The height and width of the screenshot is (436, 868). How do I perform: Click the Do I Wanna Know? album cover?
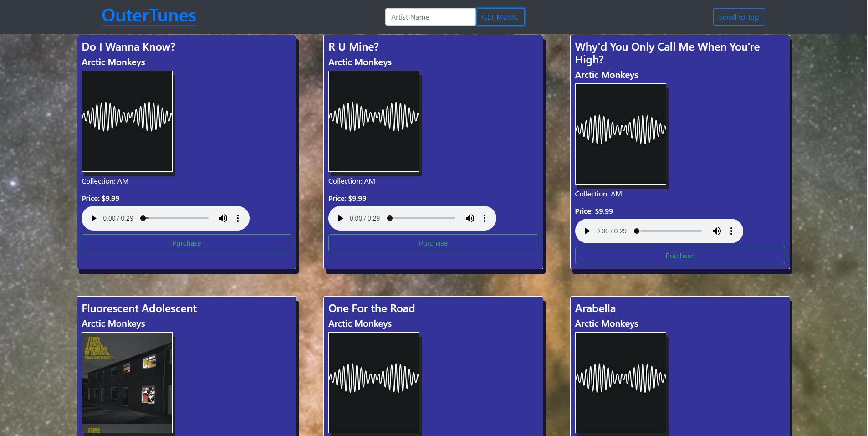(x=127, y=121)
